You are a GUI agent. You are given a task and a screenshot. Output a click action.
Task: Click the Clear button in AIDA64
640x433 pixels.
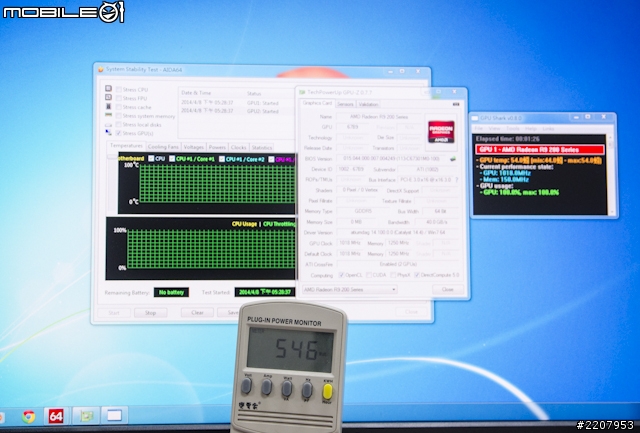pyautogui.click(x=197, y=313)
